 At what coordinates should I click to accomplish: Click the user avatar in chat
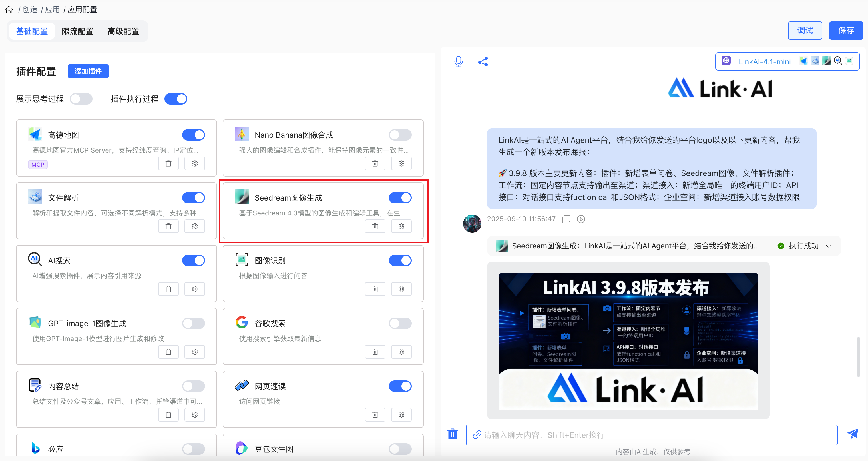[x=472, y=223]
